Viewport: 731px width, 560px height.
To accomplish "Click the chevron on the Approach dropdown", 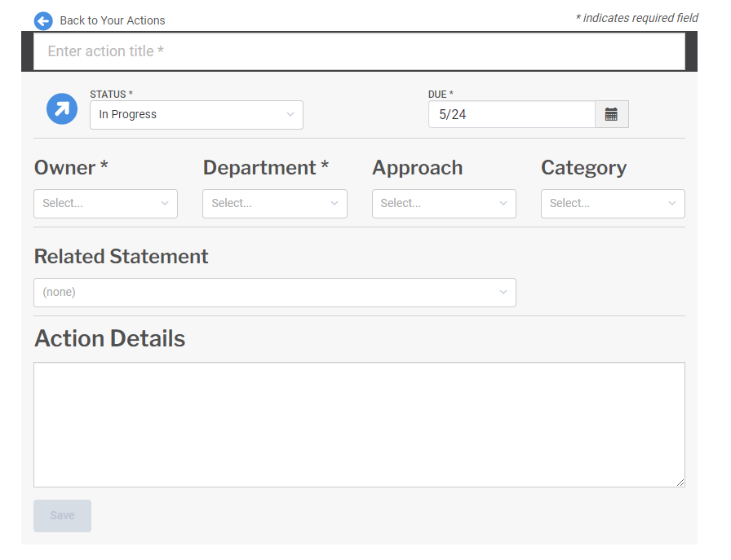I will tap(503, 203).
